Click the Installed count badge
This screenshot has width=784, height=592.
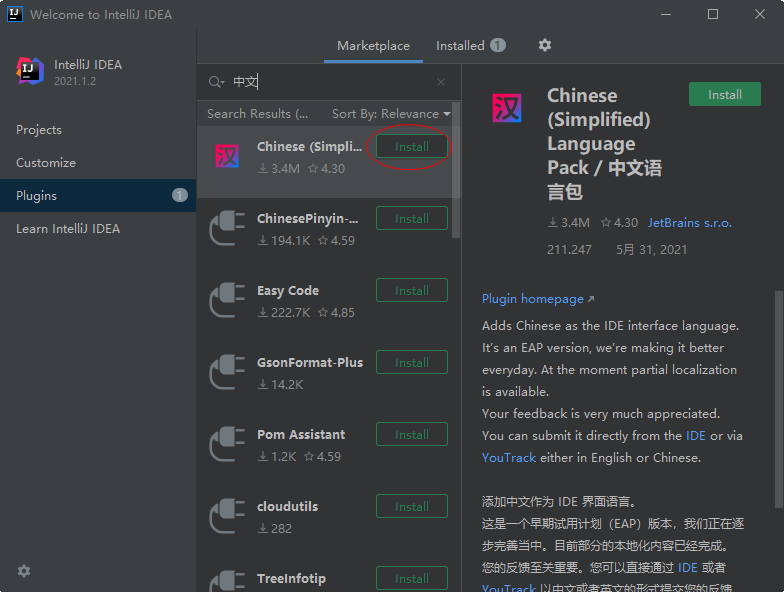(498, 46)
